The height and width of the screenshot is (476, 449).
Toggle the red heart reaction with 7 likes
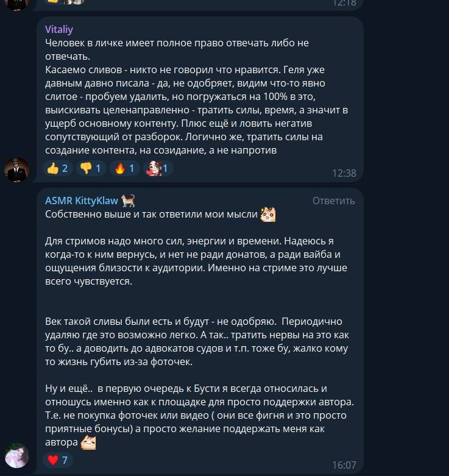click(x=58, y=460)
